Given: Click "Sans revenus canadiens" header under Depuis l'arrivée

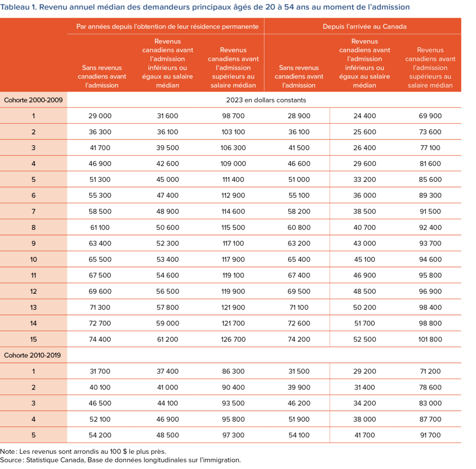Looking at the screenshot, I should (x=299, y=76).
